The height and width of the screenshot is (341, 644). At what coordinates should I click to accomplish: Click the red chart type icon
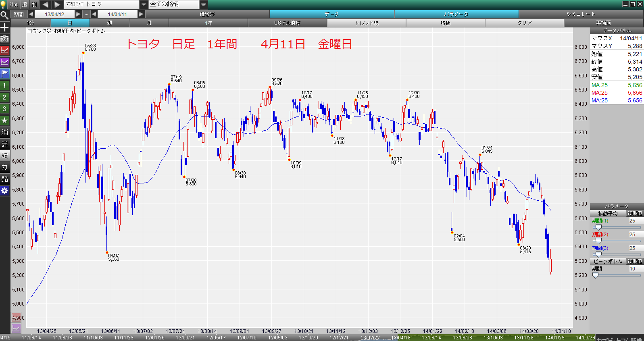tap(4, 50)
